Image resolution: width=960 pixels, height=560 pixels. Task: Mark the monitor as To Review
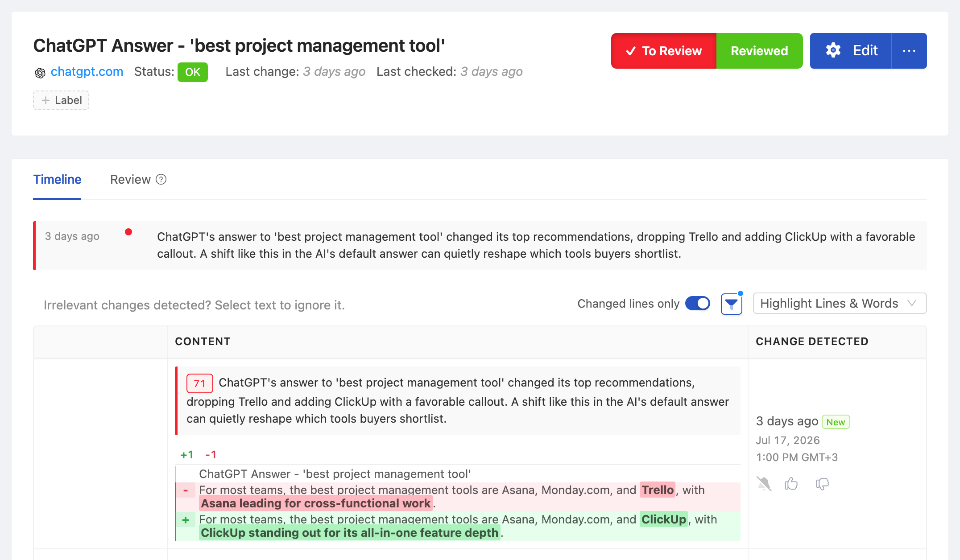[x=664, y=51]
